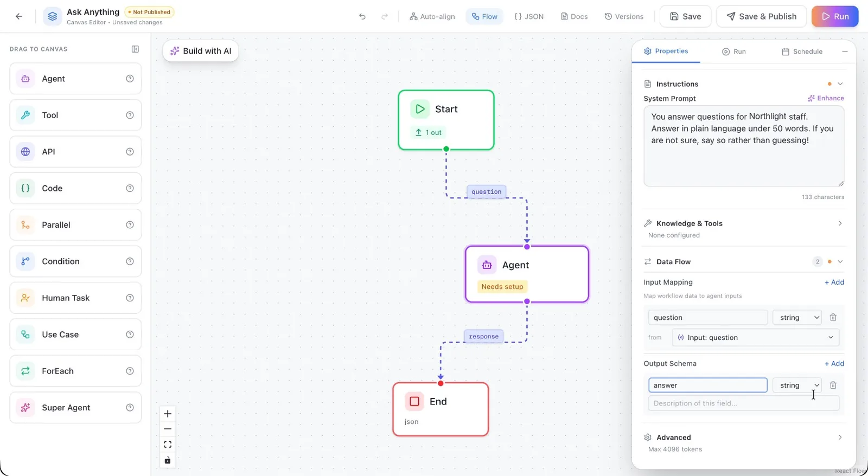Minimize the properties panel
Image resolution: width=868 pixels, height=476 pixels.
845,52
